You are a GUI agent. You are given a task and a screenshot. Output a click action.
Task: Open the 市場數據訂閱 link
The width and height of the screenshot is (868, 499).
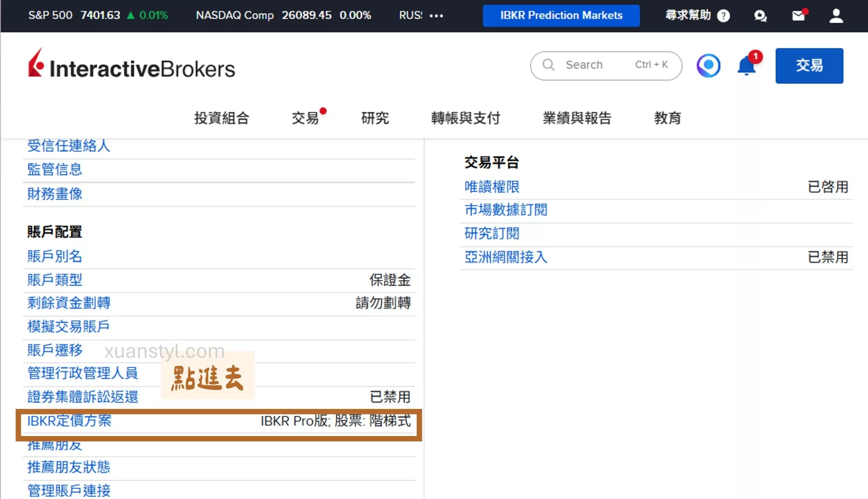pyautogui.click(x=506, y=210)
